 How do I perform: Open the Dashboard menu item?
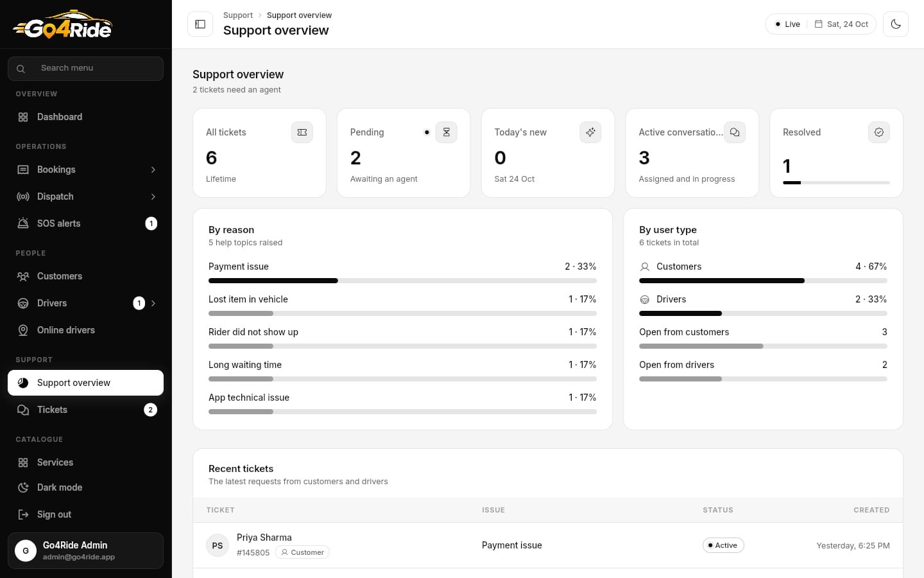(x=85, y=117)
